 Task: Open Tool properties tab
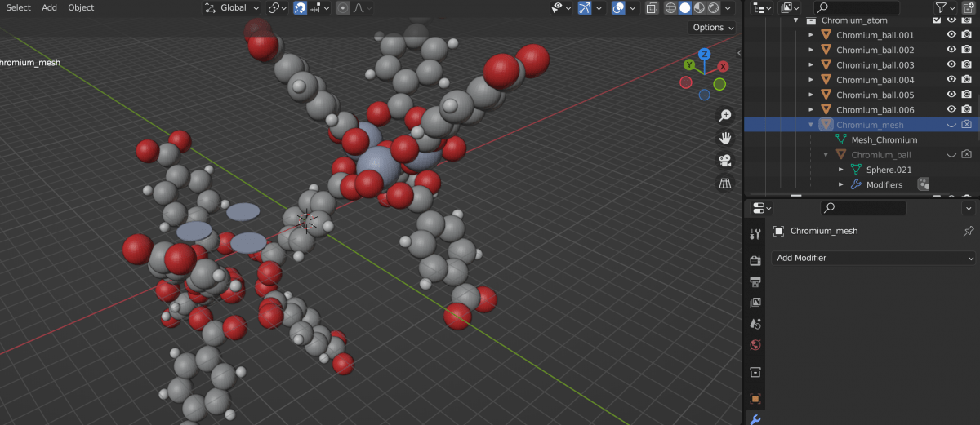[x=755, y=235]
